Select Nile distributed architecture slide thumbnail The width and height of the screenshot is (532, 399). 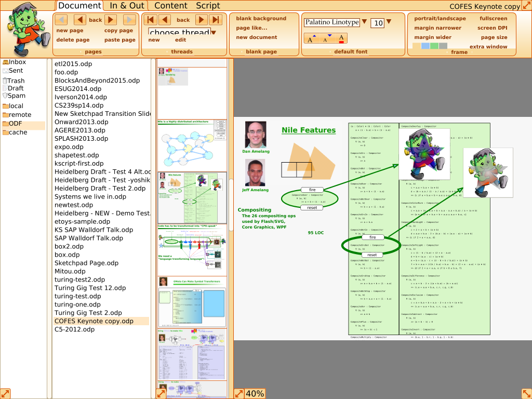click(x=192, y=145)
